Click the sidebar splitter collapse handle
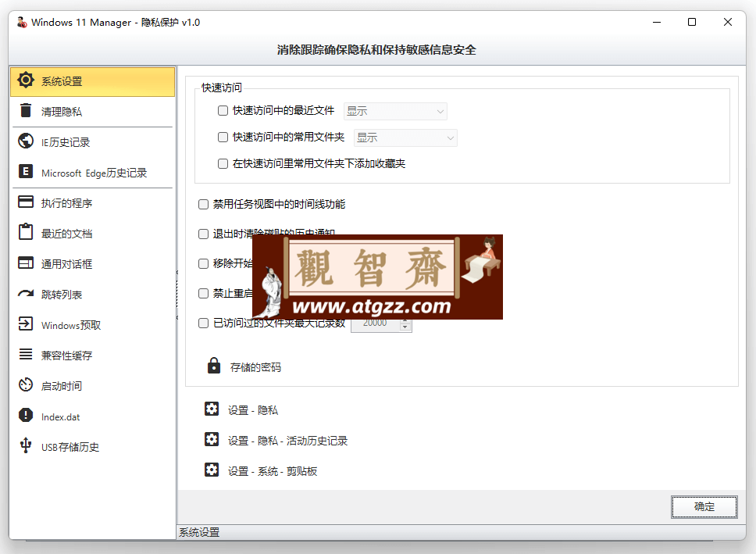The height and width of the screenshot is (554, 756). tap(177, 295)
